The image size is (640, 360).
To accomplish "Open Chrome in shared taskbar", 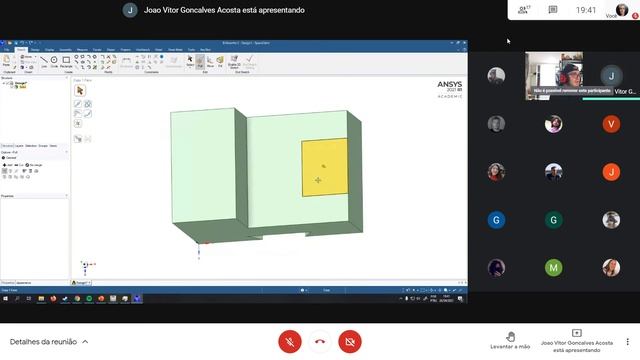I will [x=77, y=299].
